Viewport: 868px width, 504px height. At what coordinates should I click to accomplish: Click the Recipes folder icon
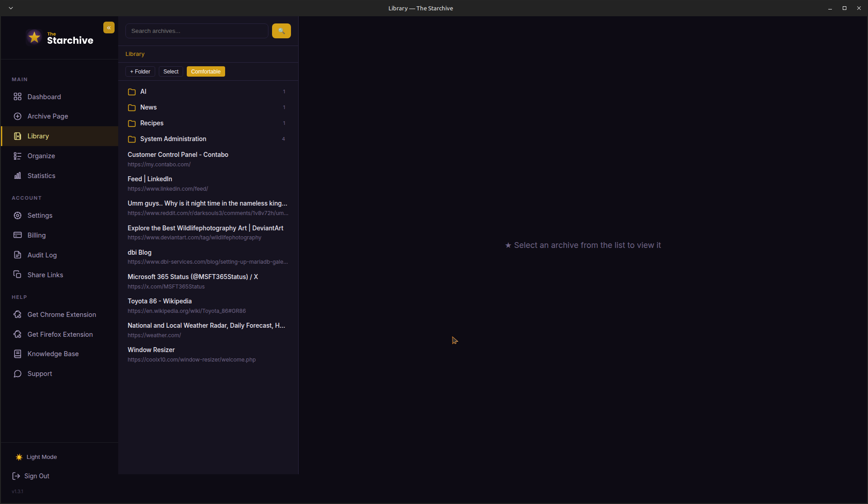[132, 124]
